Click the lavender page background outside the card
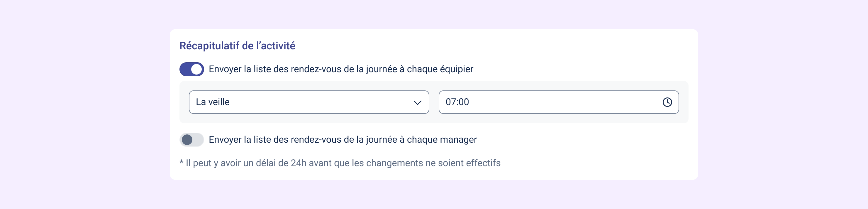 click(84, 105)
